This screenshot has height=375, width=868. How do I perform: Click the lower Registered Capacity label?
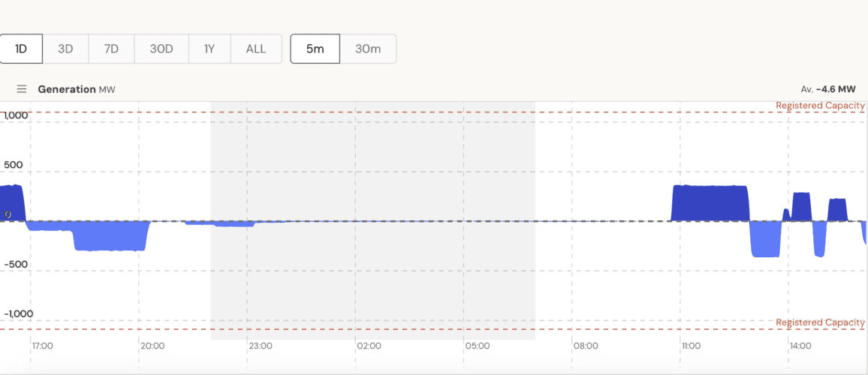(x=820, y=322)
